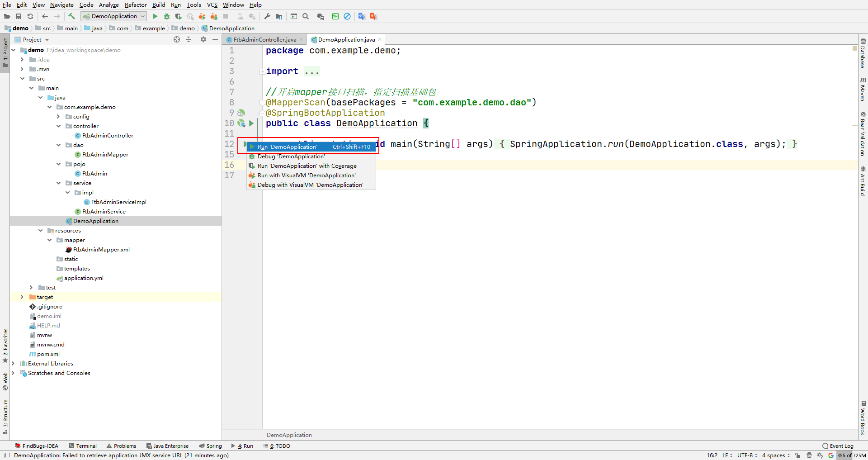868x460 pixels.
Task: Click the Search Everywhere magnifier icon
Action: pyautogui.click(x=306, y=16)
